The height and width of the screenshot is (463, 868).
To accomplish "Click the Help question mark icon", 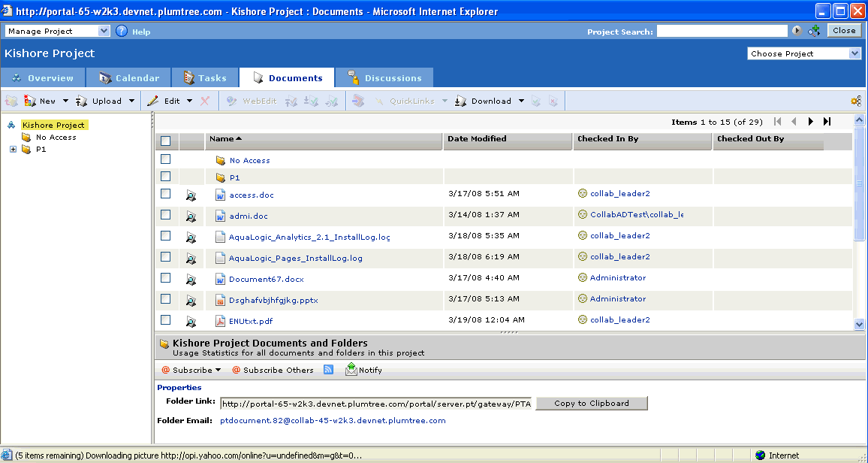I will tap(122, 31).
